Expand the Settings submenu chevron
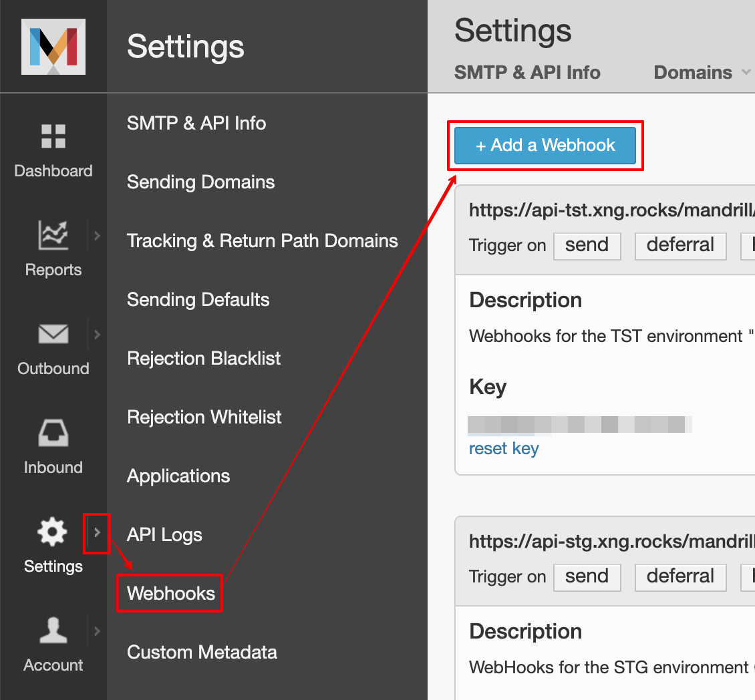Viewport: 755px width, 700px height. tap(98, 532)
